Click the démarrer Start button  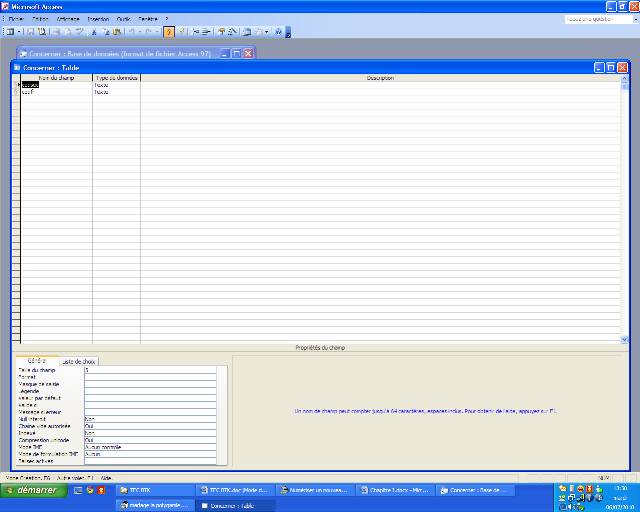(x=34, y=491)
